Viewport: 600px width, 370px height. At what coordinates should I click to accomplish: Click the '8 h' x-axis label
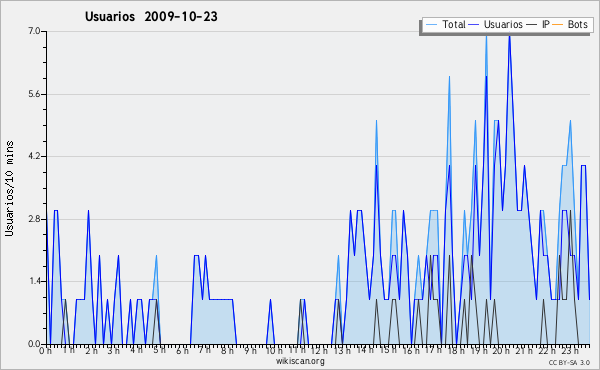point(227,350)
